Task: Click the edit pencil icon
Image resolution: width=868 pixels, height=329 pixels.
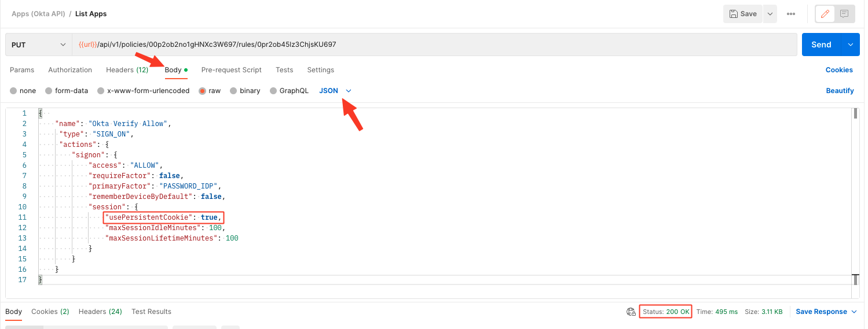Action: [825, 14]
